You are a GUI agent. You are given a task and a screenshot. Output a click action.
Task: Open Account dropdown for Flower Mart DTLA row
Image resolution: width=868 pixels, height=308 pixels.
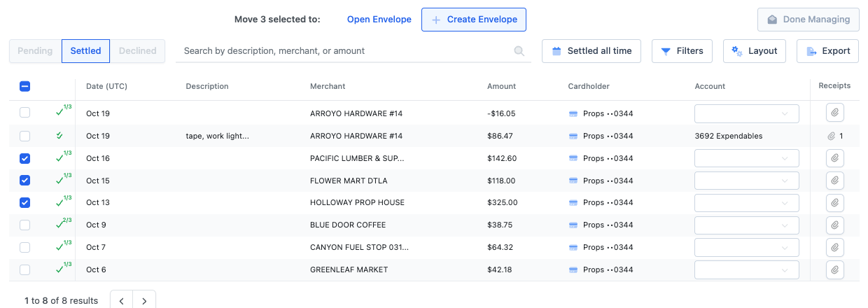pyautogui.click(x=746, y=181)
